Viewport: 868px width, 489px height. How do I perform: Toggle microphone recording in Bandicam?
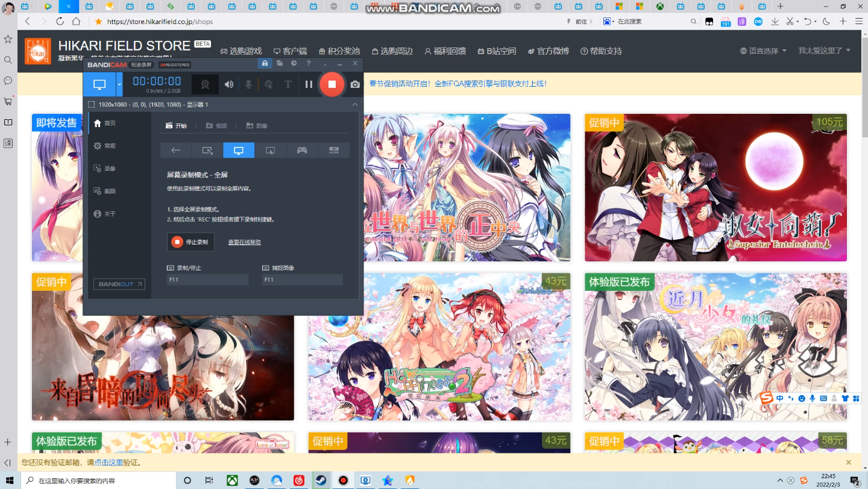pyautogui.click(x=248, y=84)
